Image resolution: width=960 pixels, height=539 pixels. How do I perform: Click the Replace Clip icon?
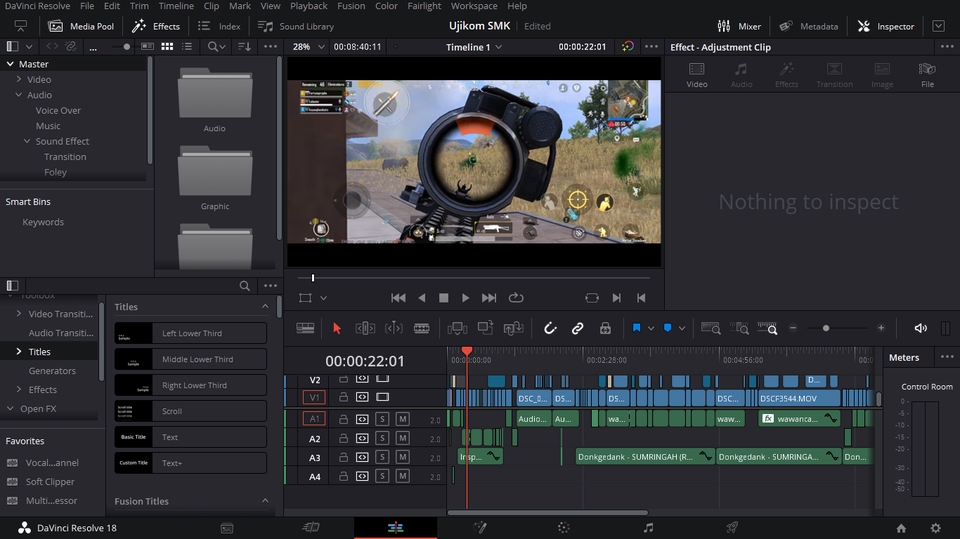pyautogui.click(x=513, y=328)
